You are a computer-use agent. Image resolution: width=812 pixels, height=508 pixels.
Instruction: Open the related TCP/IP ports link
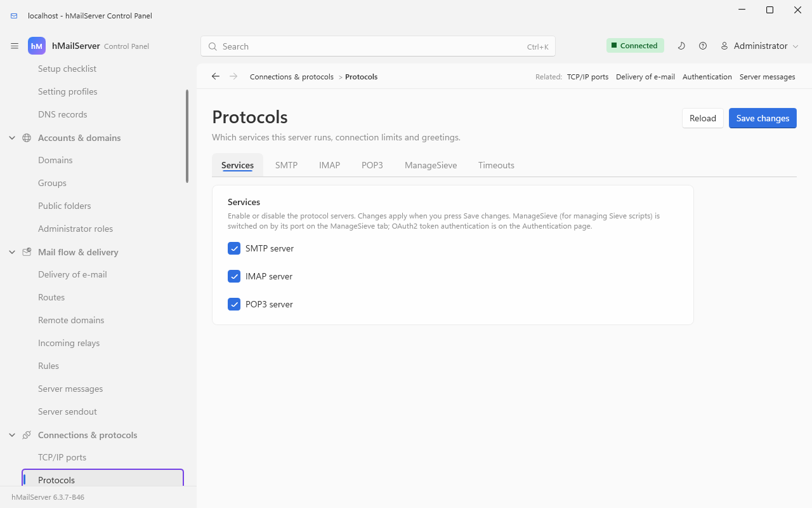[587, 77]
